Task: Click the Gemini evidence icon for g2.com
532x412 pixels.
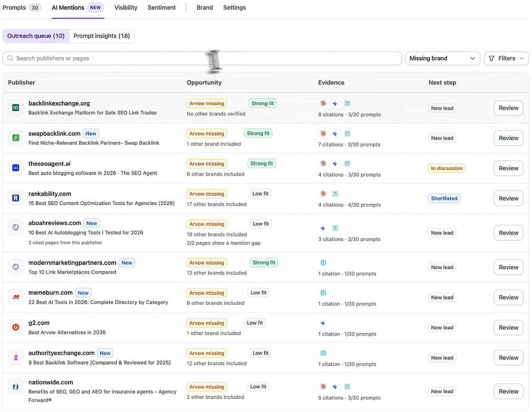Action: tap(323, 323)
